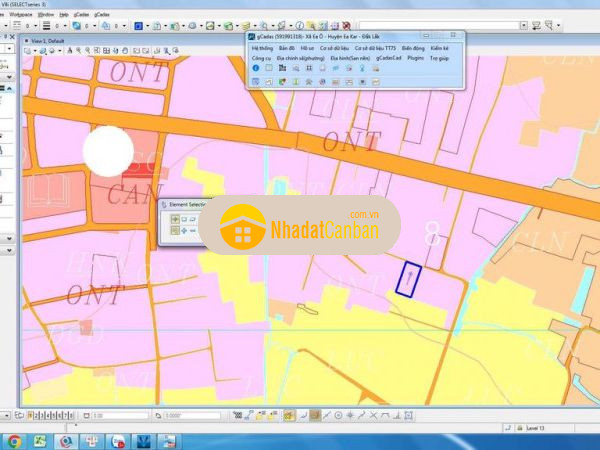Image resolution: width=600 pixels, height=450 pixels.
Task: Open the Plugins menu in gCadas
Action: point(417,59)
